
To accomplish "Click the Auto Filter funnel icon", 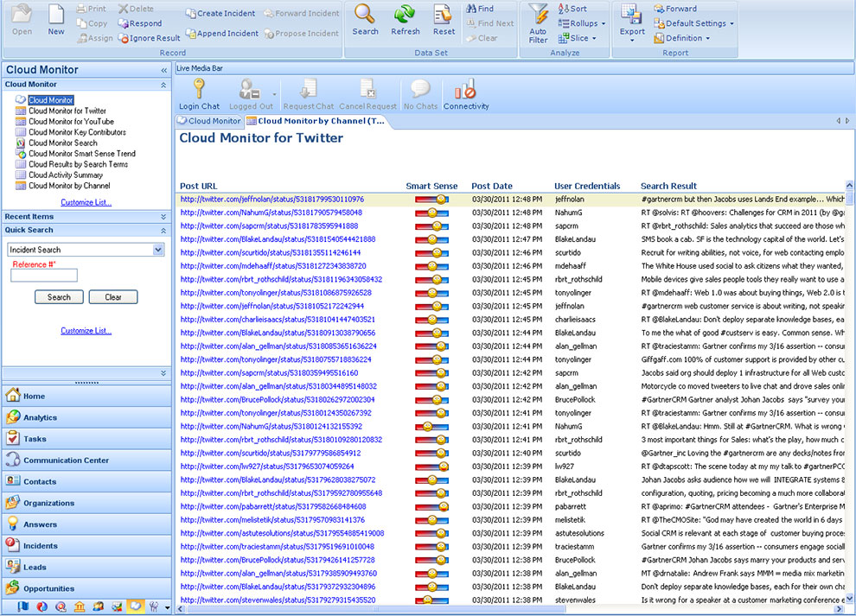I will [x=539, y=15].
